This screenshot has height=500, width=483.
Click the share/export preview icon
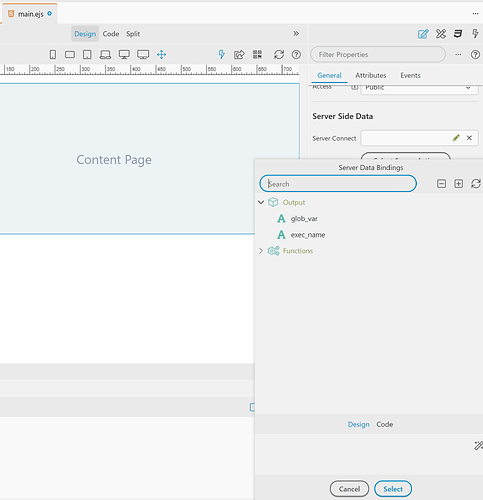coord(239,54)
